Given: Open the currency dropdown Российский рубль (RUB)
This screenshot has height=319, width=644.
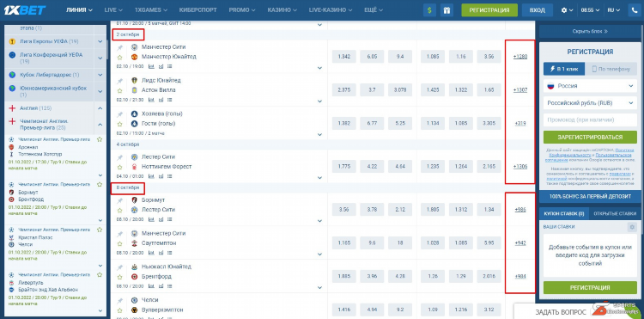Looking at the screenshot, I should pyautogui.click(x=590, y=103).
